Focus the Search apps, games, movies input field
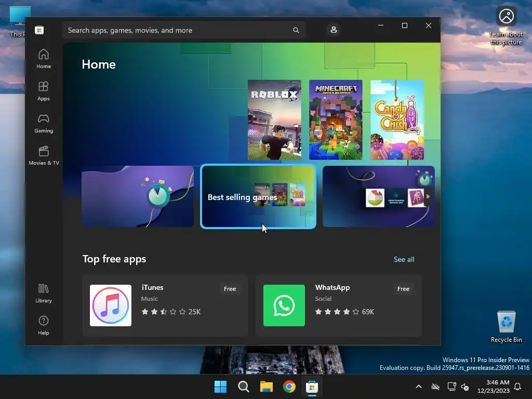Image resolution: width=532 pixels, height=399 pixels. 183,30
